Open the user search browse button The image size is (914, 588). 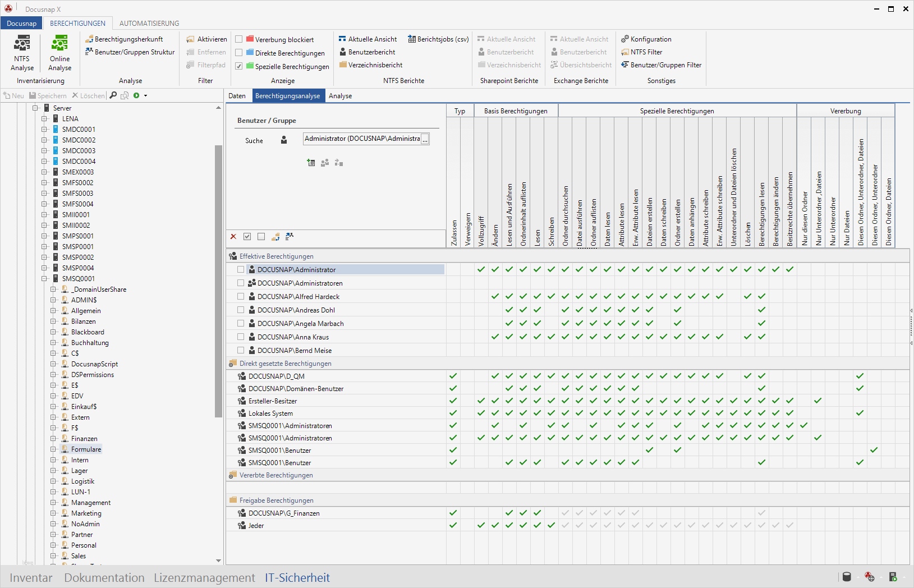click(x=425, y=139)
